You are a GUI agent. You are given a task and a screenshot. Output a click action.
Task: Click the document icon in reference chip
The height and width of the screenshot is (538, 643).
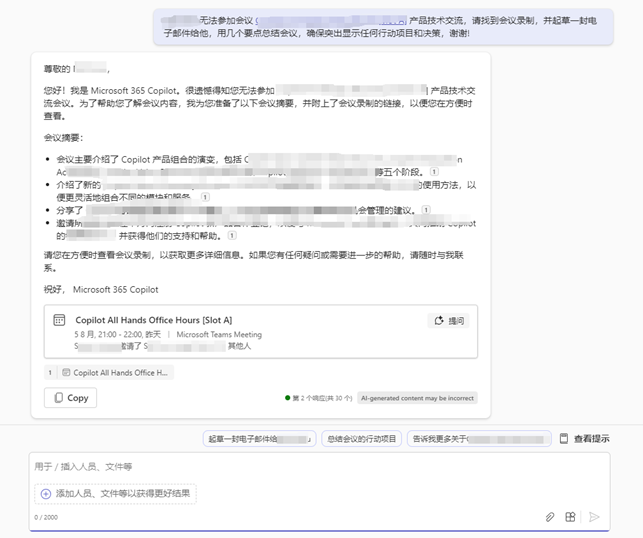(x=66, y=373)
